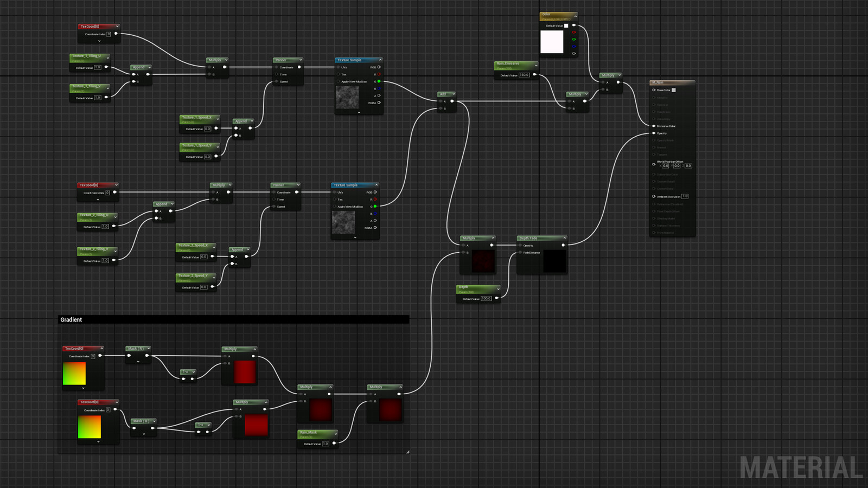Image resolution: width=868 pixels, height=488 pixels.
Task: Click the Texture_1_Tiling_U output pin
Action: (106, 67)
